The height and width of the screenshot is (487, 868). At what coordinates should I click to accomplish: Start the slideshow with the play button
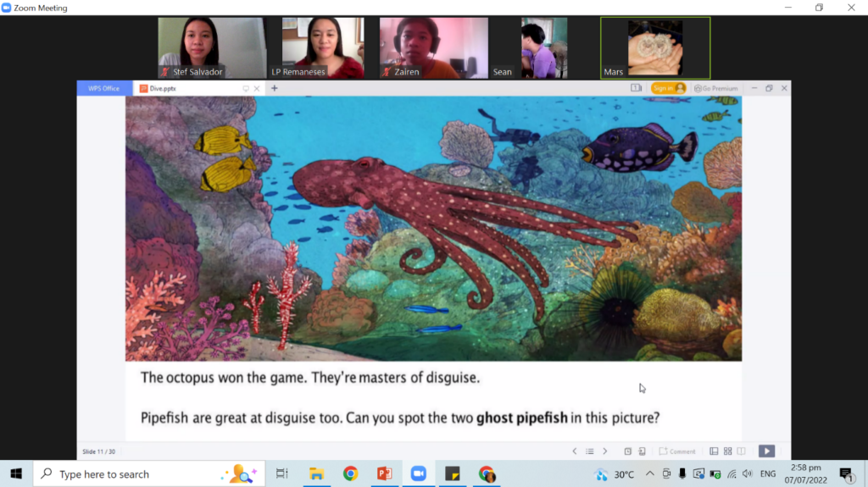click(x=766, y=451)
